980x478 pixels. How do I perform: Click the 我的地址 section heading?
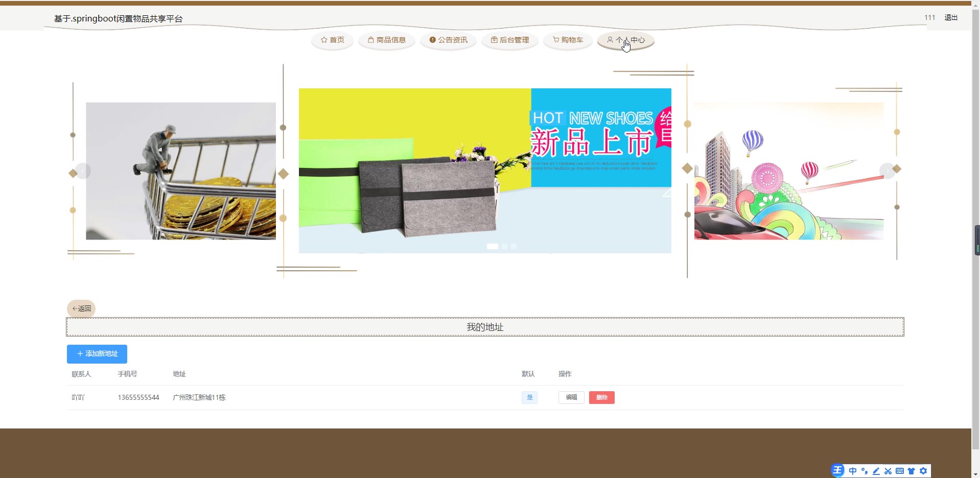485,327
